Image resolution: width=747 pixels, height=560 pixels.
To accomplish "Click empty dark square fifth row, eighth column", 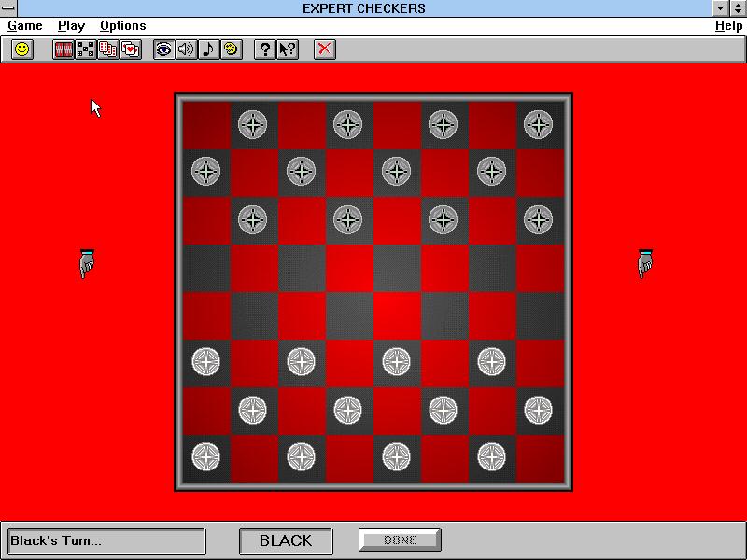I will 541,315.
